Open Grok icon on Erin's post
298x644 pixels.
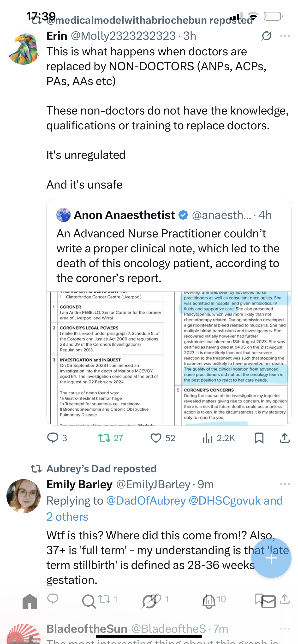coord(266,36)
